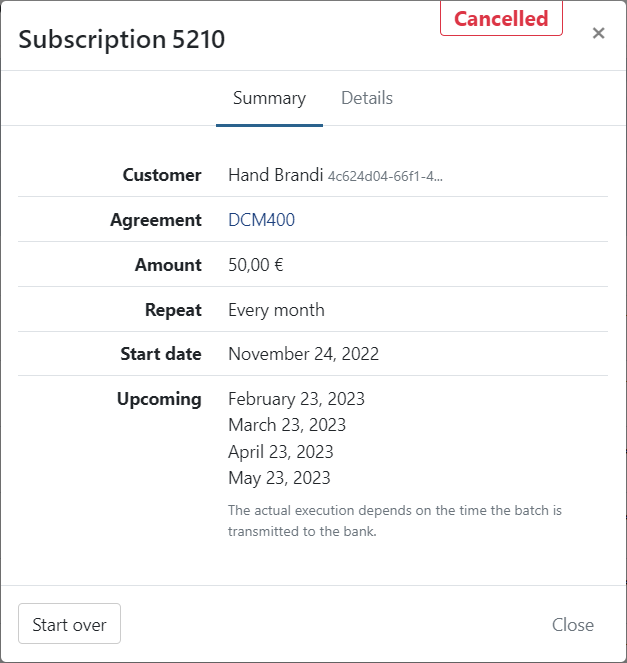
Task: Close the dialog with the X icon
Action: coord(598,33)
